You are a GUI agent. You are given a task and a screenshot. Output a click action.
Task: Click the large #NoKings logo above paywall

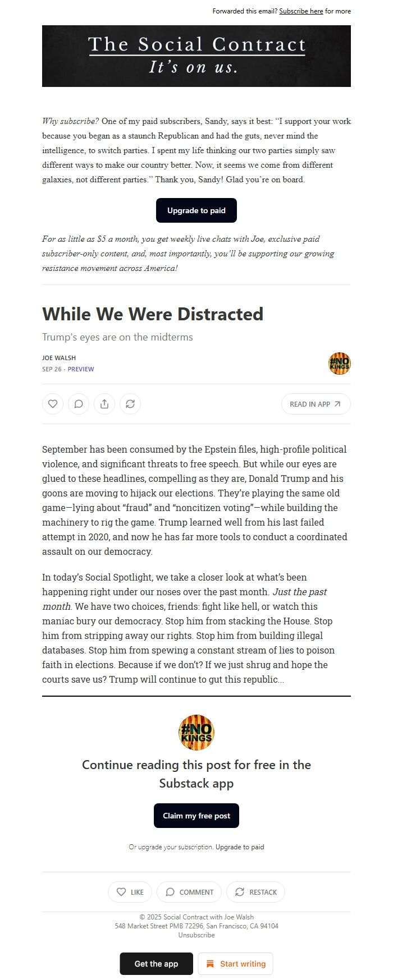click(196, 732)
